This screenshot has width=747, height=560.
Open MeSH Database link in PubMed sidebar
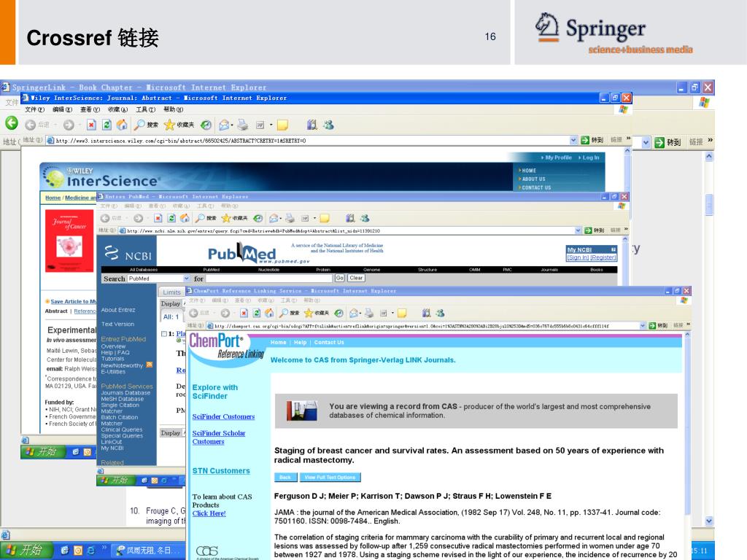122,399
